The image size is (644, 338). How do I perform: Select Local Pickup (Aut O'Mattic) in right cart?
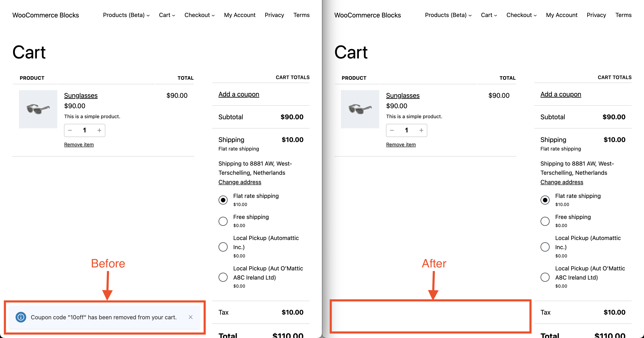coord(545,277)
